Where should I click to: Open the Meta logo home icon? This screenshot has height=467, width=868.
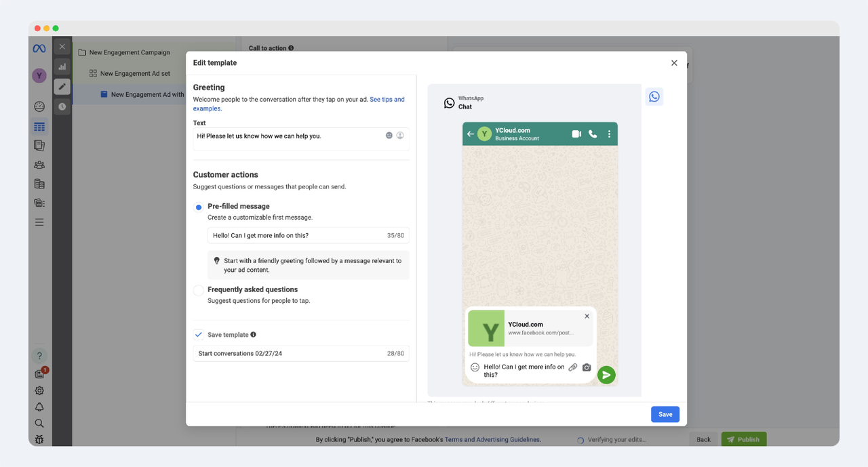39,49
